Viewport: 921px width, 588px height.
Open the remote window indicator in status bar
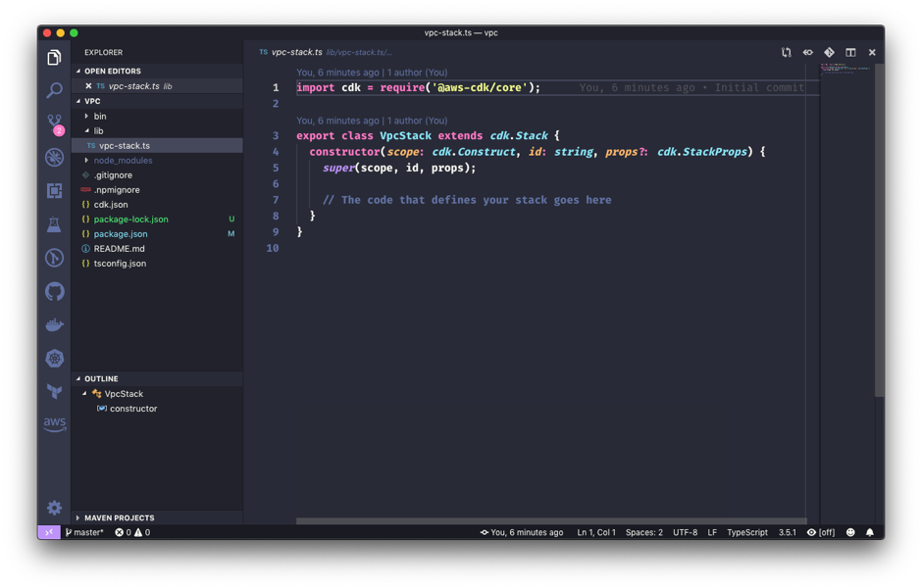coord(49,532)
